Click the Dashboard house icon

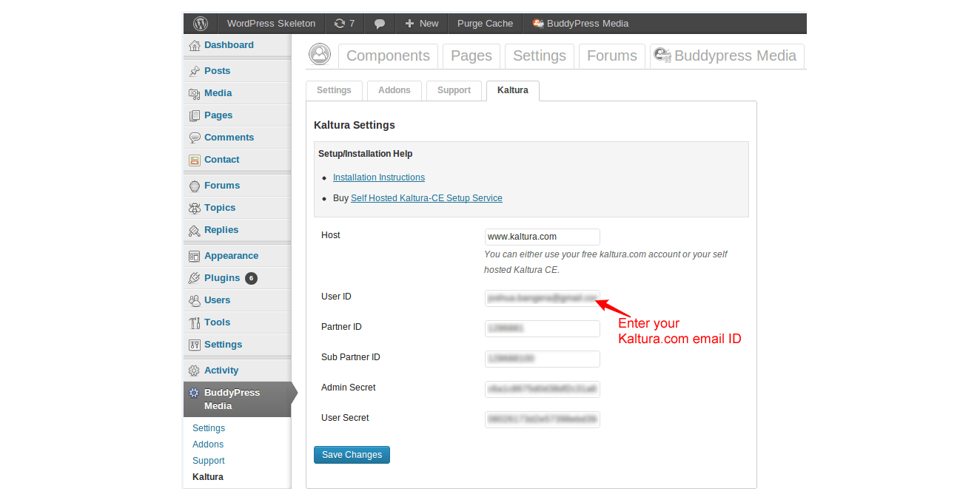(195, 46)
